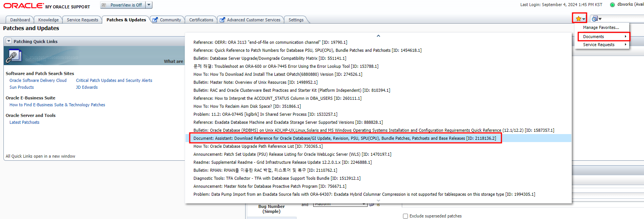Open the RMAN RAC backup bulletin 2110762.1
Image resolution: width=644 pixels, height=219 pixels.
(x=265, y=170)
